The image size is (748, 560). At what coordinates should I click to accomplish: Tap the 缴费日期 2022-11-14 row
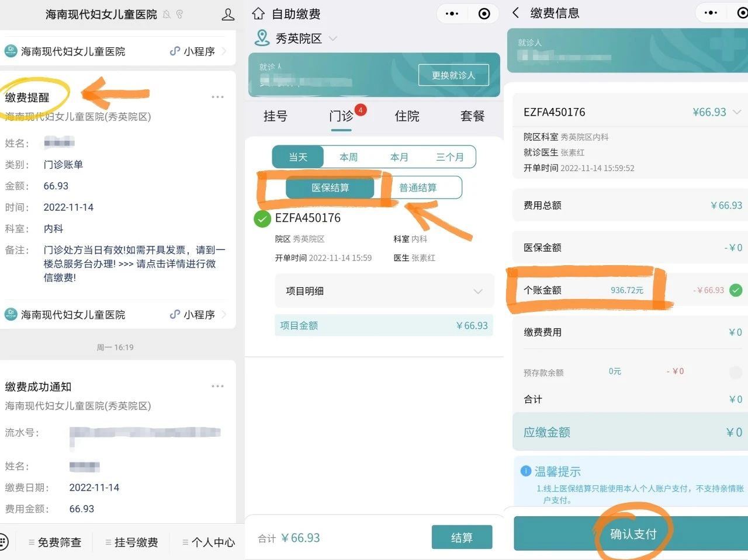62,488
